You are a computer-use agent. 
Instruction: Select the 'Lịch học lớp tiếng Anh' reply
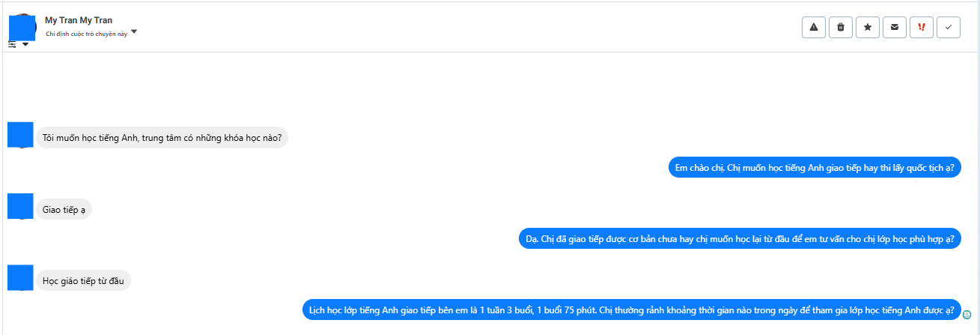click(x=632, y=310)
